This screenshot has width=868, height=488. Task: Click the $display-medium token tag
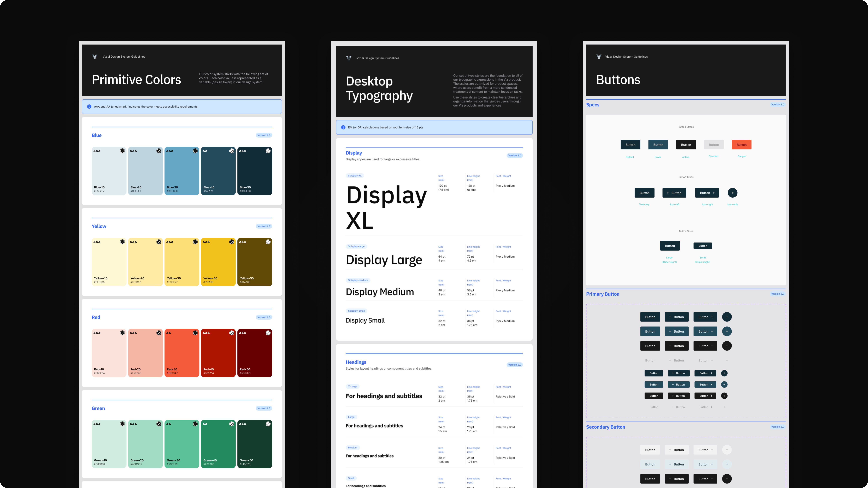[358, 280]
